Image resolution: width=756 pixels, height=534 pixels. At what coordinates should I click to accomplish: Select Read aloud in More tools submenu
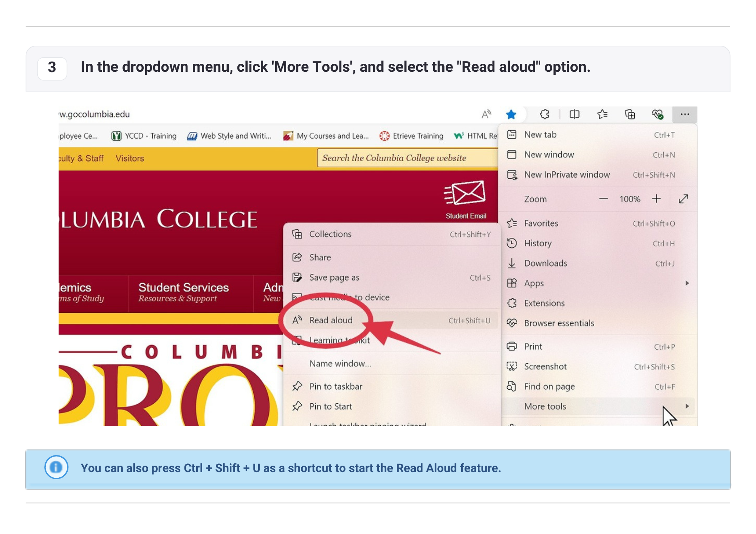coord(331,320)
